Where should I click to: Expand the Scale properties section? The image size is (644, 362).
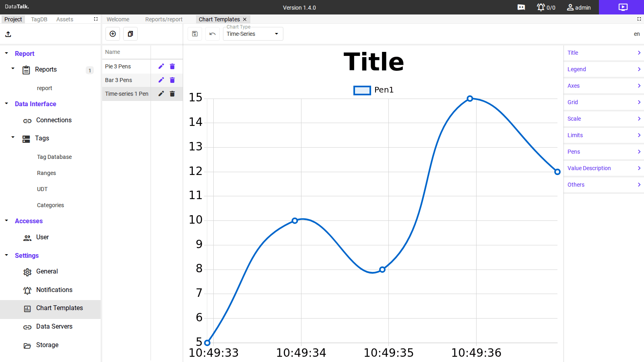coord(604,119)
